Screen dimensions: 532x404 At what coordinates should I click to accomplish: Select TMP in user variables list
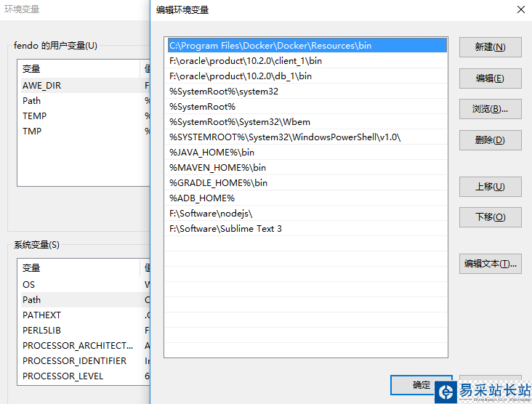(x=84, y=132)
